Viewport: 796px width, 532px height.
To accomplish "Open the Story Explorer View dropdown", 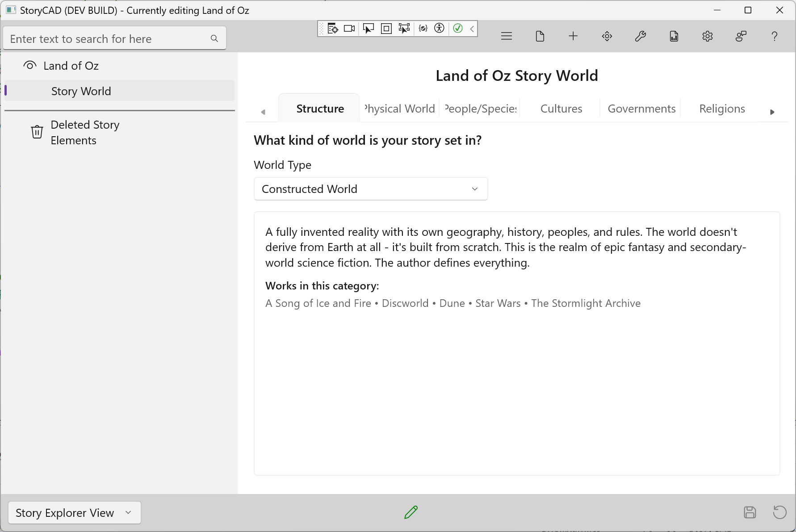I will pos(74,513).
